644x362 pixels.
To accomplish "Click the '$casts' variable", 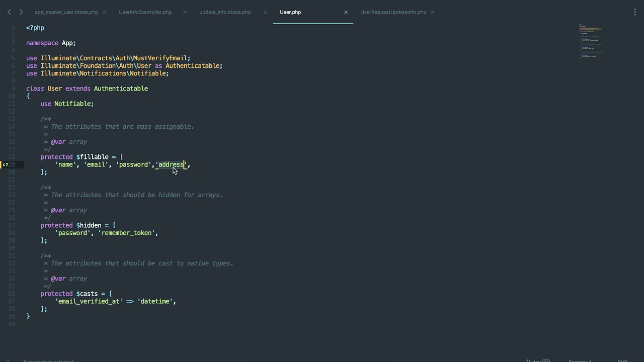I will coord(87,294).
